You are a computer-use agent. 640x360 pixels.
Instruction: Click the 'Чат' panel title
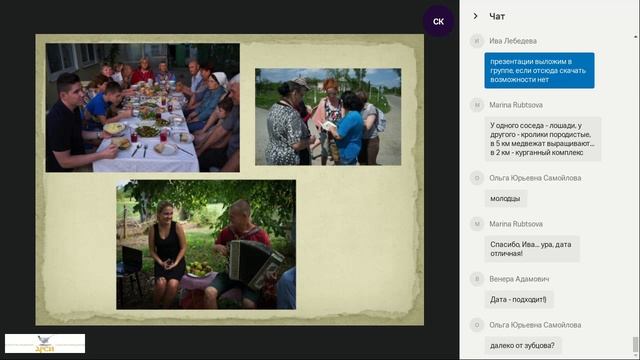497,16
